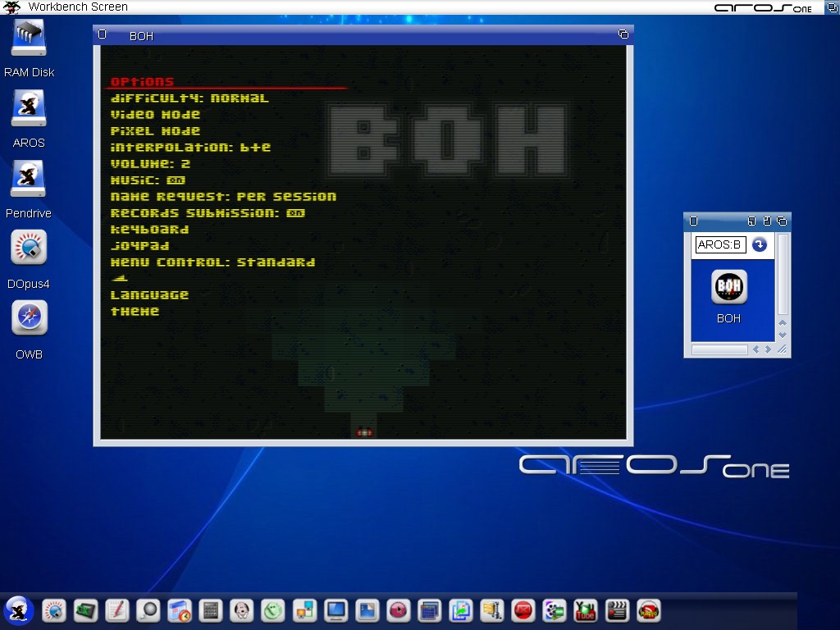Launch DOpus4 from the desktop
Screen dimensions: 840x630
point(29,249)
